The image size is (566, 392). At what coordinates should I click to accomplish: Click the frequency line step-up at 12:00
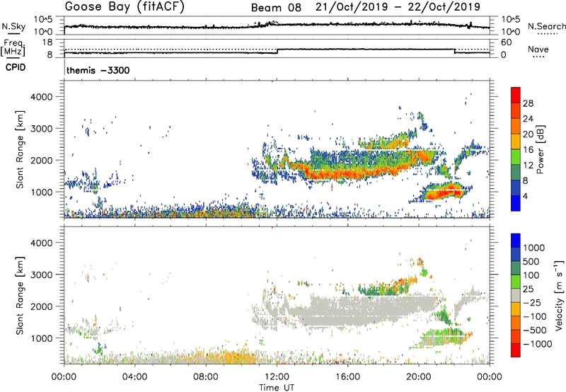point(277,51)
